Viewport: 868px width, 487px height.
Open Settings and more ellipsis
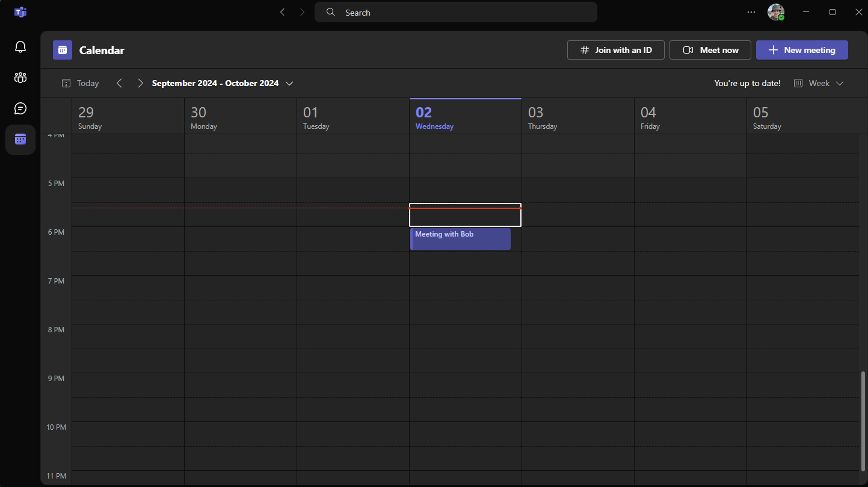click(751, 12)
